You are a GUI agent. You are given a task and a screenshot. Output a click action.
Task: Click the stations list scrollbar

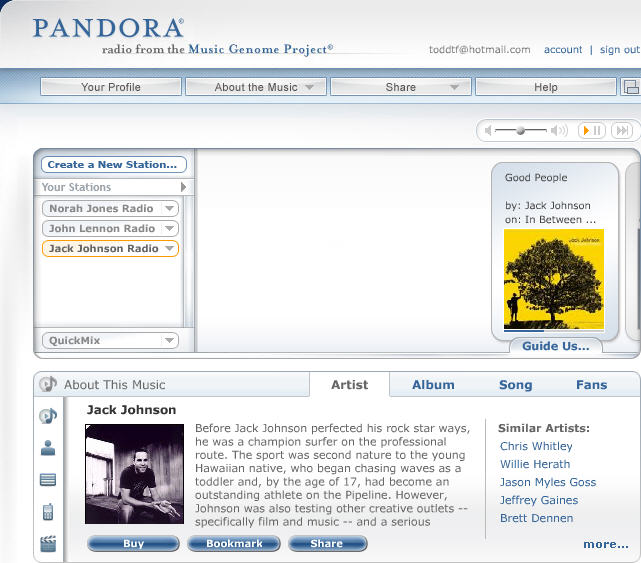click(188, 261)
